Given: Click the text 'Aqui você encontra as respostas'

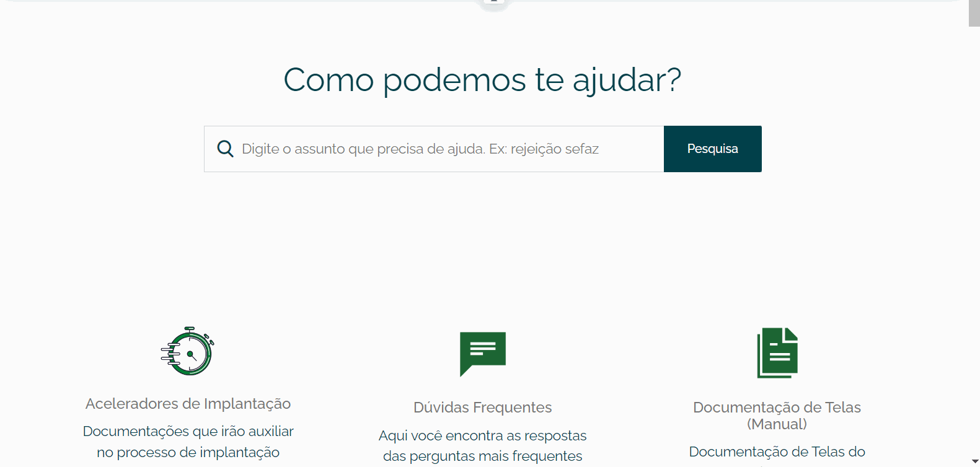Looking at the screenshot, I should pyautogui.click(x=483, y=435).
